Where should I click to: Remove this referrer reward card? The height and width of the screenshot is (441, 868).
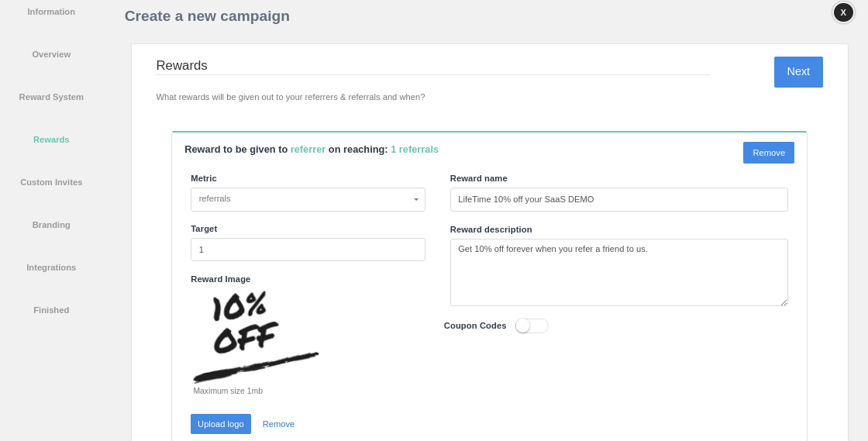(x=768, y=153)
